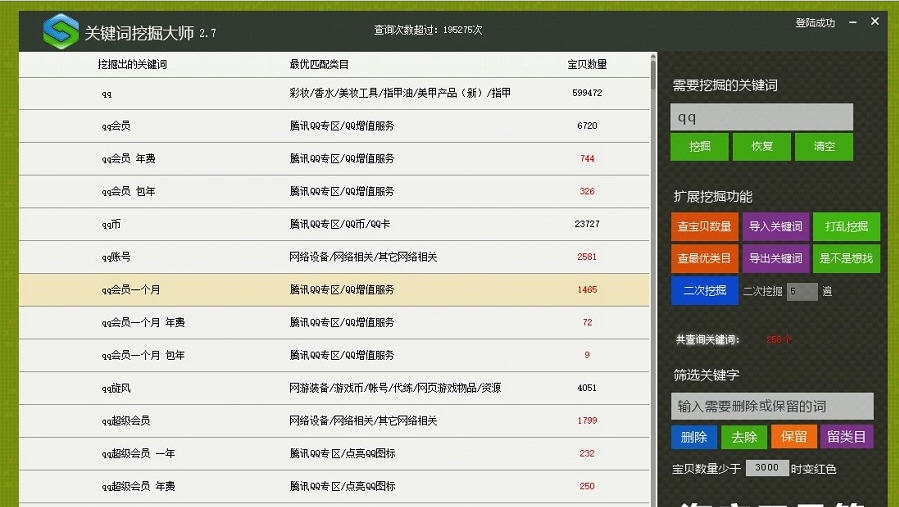Minimize the 关键词挖掘大师 window

(853, 22)
